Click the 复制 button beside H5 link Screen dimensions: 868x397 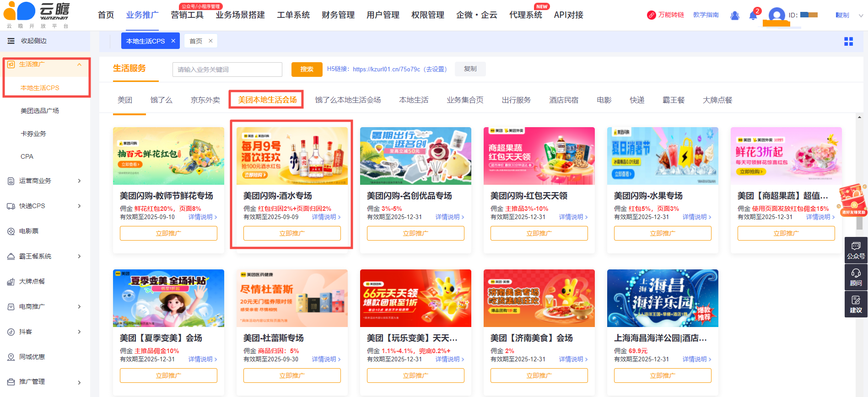tap(470, 69)
